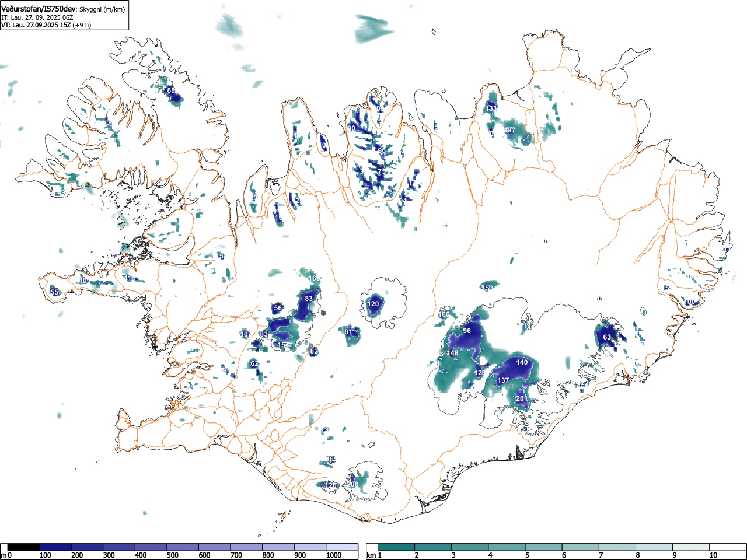The image size is (747, 560).
Task: Click the '5' tick on the kilometre scale
Action: [x=527, y=555]
